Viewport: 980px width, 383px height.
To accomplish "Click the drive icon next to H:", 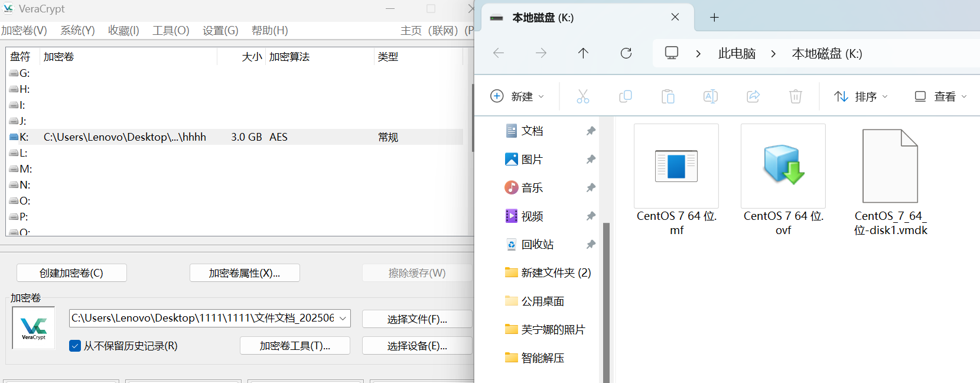I will point(14,89).
